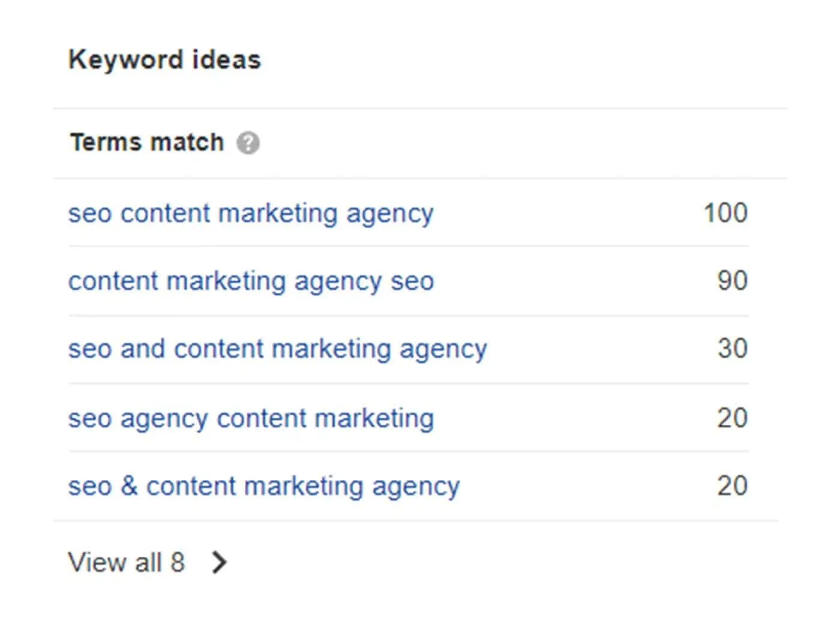The image size is (840, 630).
Task: Click the Keyword ideas panel title
Action: [165, 58]
